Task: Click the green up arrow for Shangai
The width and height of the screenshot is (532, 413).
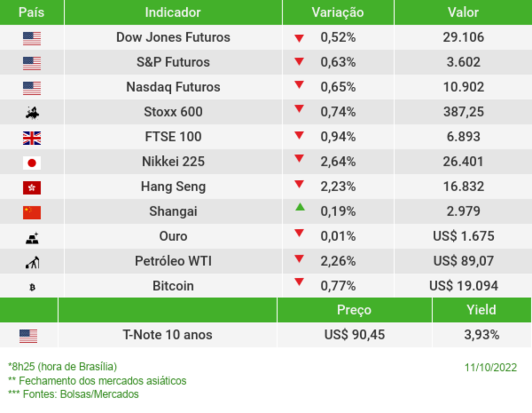Action: point(300,207)
